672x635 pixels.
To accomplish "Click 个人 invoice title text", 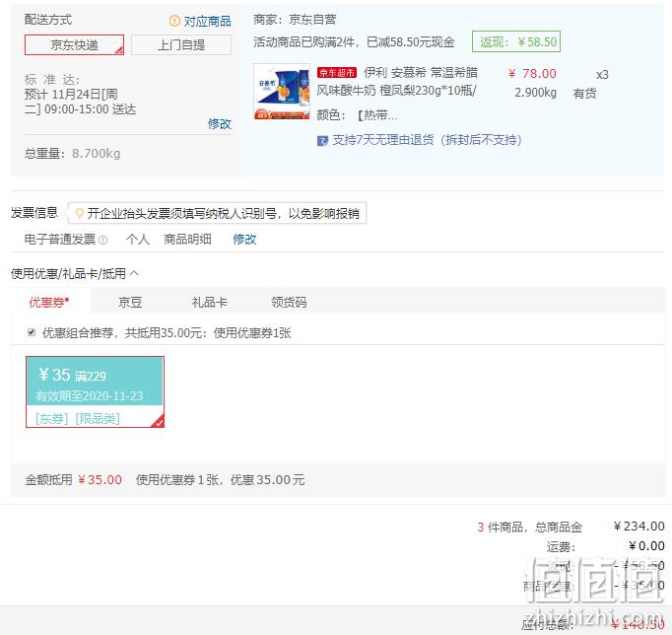I will click(138, 239).
